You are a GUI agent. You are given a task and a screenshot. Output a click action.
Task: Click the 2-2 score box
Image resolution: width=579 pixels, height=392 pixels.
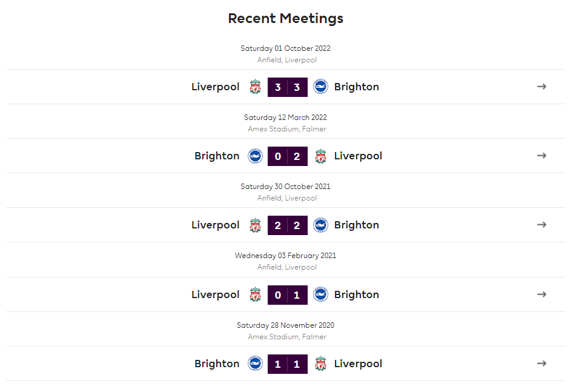[288, 225]
